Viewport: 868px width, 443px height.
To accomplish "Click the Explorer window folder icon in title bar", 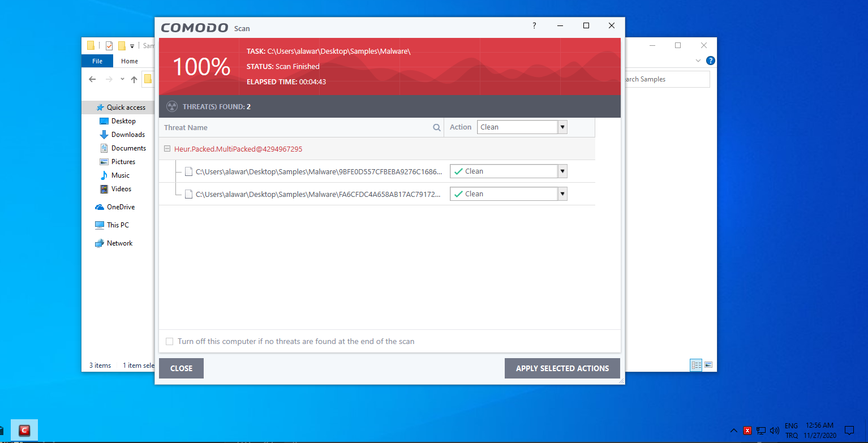I will tap(91, 46).
